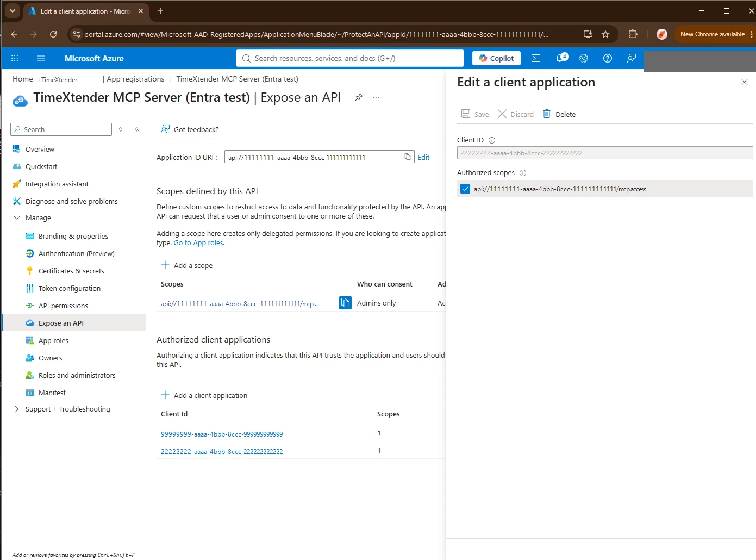Viewport: 756px width, 560px height.
Task: Click the Delete trash icon
Action: point(547,114)
